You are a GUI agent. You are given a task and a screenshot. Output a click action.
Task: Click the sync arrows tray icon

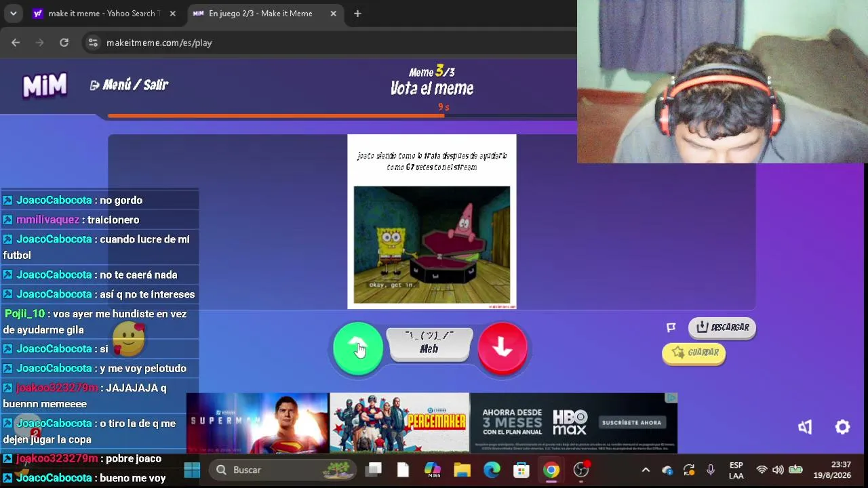click(689, 470)
